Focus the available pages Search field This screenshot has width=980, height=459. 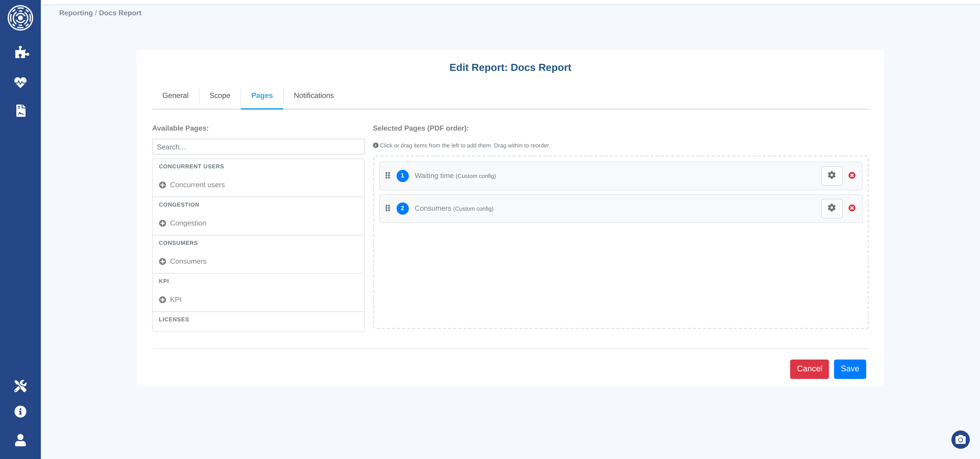click(258, 147)
